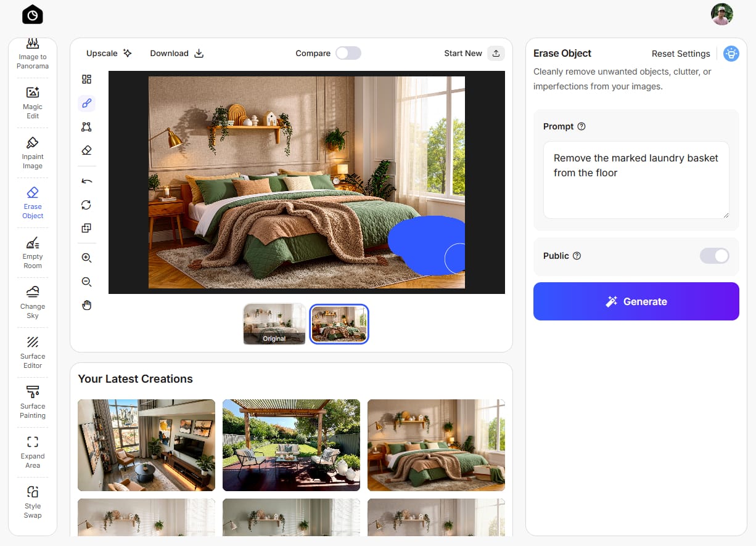Open Image to Panorama tool
The image size is (756, 546).
coord(33,54)
